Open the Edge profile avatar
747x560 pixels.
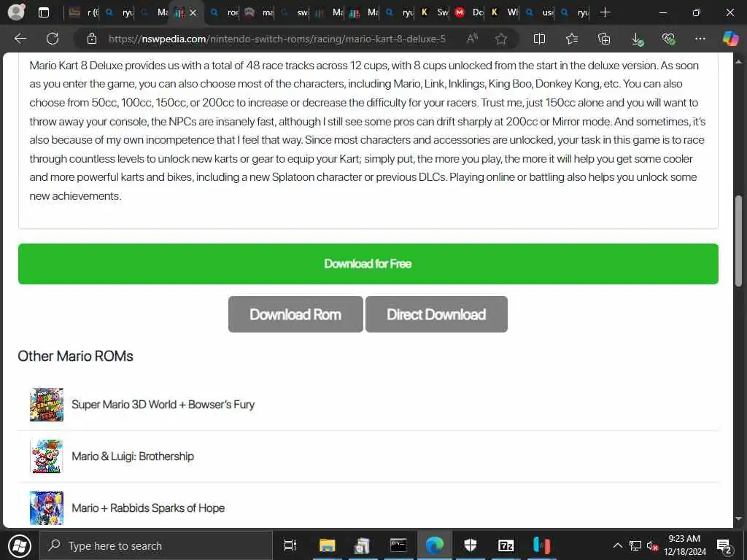[16, 12]
